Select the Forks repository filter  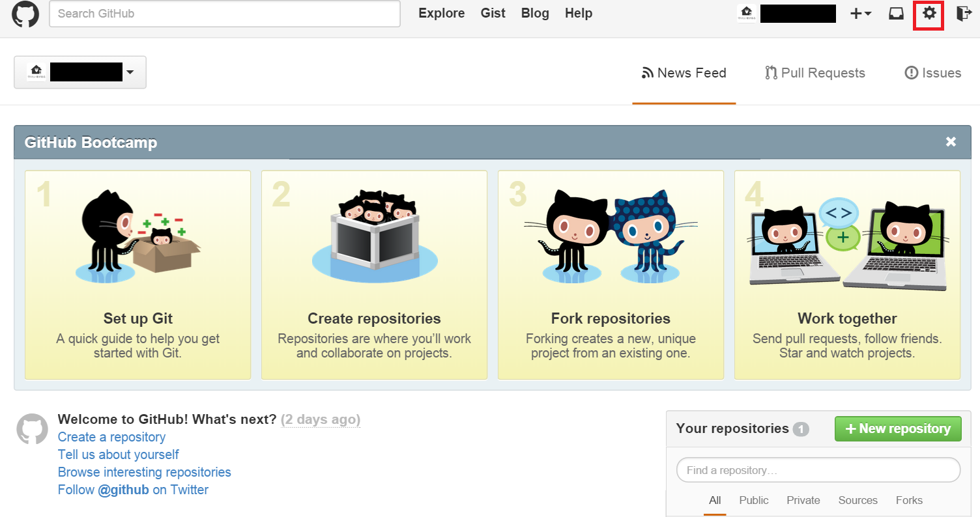click(x=909, y=500)
